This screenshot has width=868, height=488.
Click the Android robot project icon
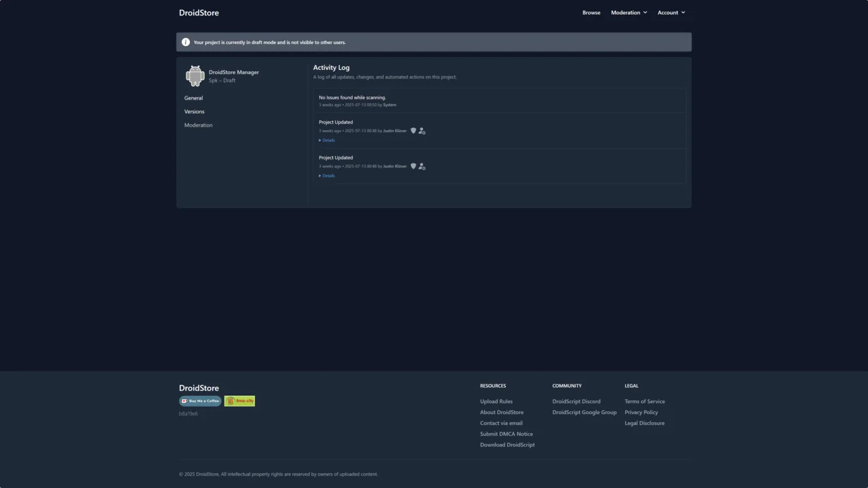pos(195,76)
